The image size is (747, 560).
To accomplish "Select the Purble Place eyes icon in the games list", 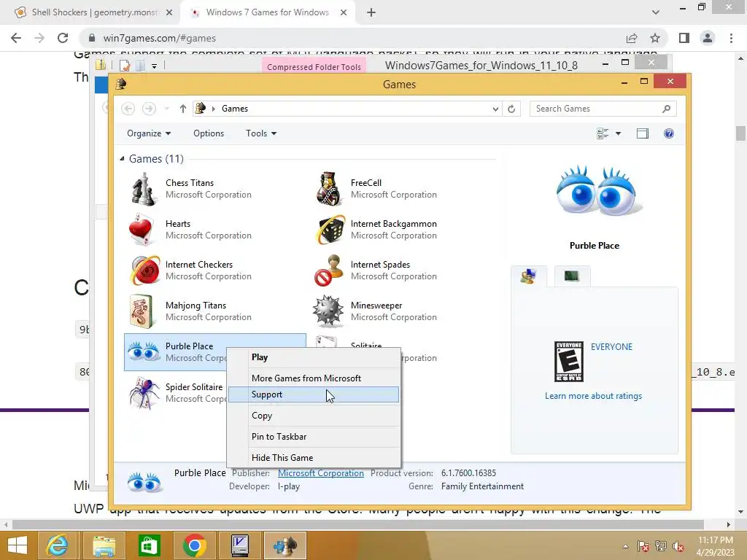I will point(144,352).
